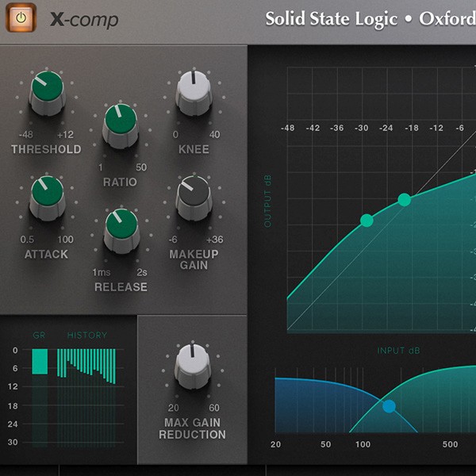
Task: Select the upper-right node on the compression curve
Action: click(x=405, y=200)
